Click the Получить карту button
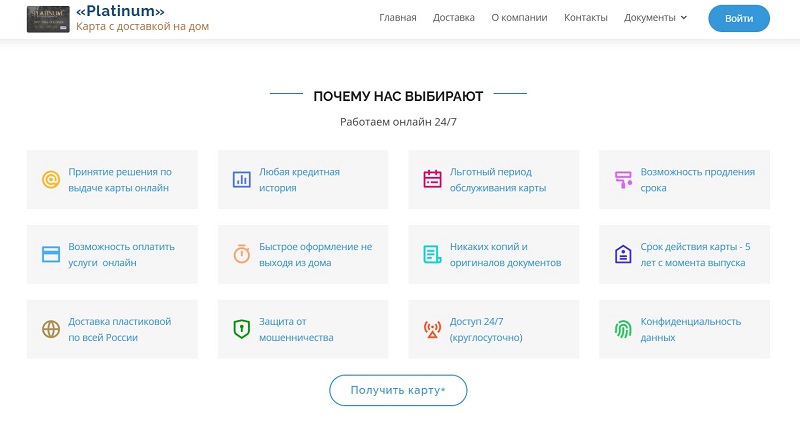This screenshot has width=800, height=427. 398,390
